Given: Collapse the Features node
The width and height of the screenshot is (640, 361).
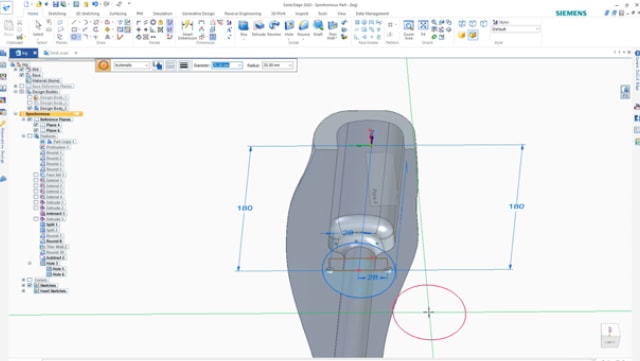Looking at the screenshot, I should [x=24, y=136].
